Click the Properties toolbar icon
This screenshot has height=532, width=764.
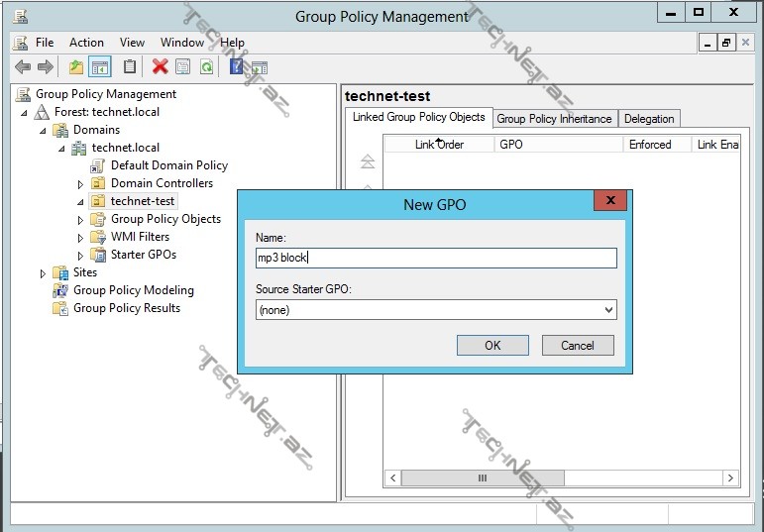182,67
